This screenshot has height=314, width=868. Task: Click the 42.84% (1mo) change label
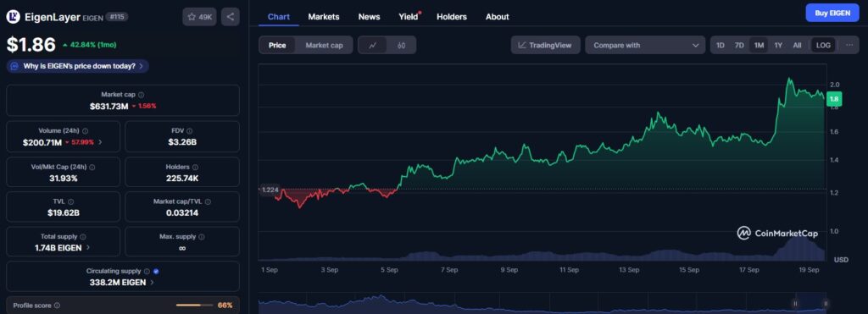[x=90, y=45]
